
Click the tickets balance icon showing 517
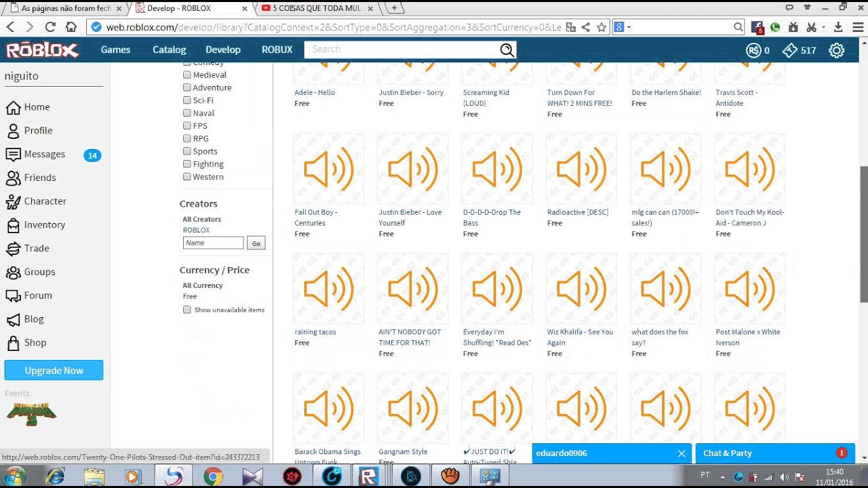790,50
